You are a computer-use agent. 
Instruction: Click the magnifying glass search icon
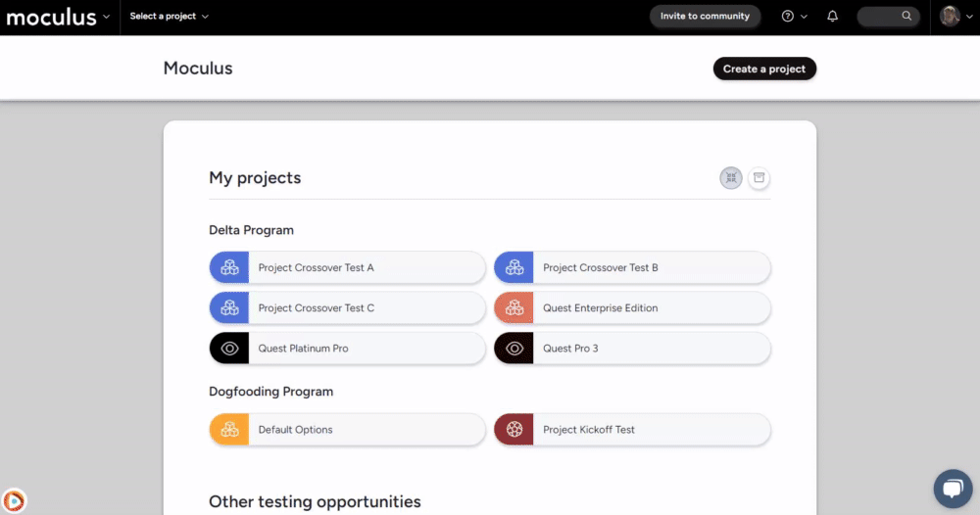click(x=906, y=17)
